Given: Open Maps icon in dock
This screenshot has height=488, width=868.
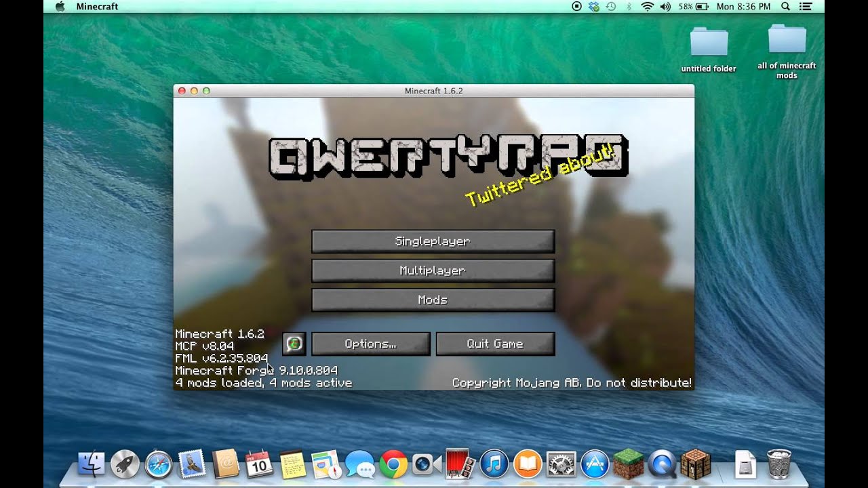Looking at the screenshot, I should click(x=326, y=464).
